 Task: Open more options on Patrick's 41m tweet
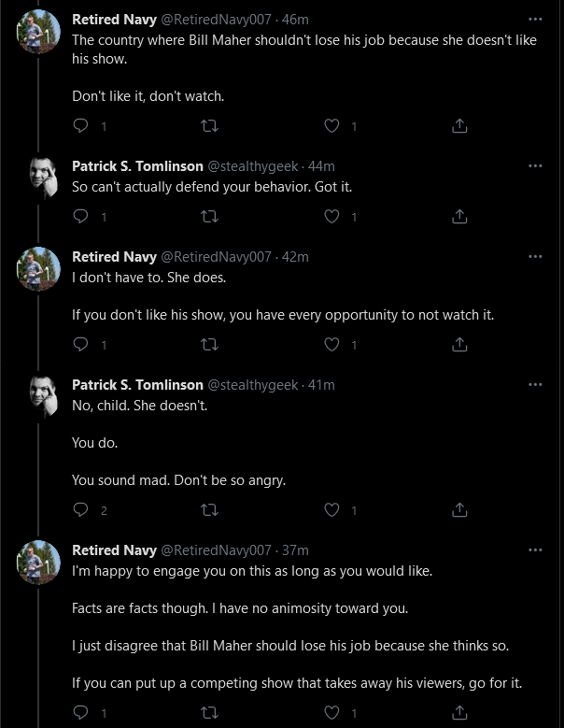[535, 384]
